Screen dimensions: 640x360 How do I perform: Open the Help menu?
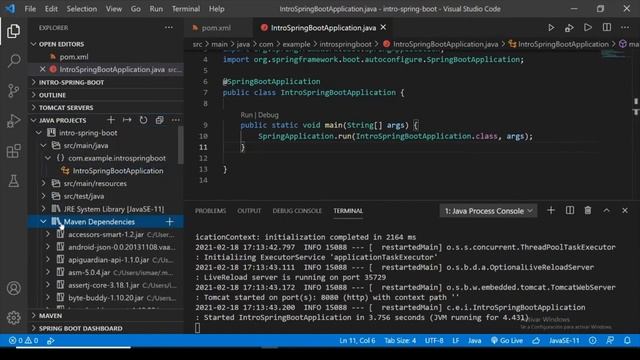(216, 9)
